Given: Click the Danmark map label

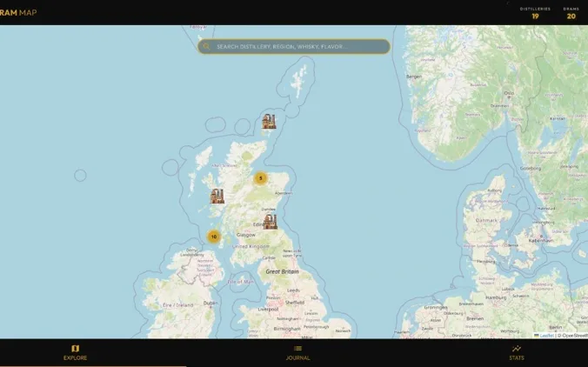Looking at the screenshot, I should click(x=486, y=220).
